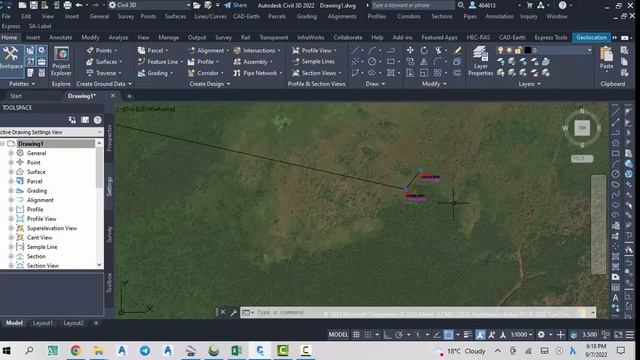Viewport: 640px width, 360px height.
Task: Toggle object snap in status bar
Action: [449, 335]
